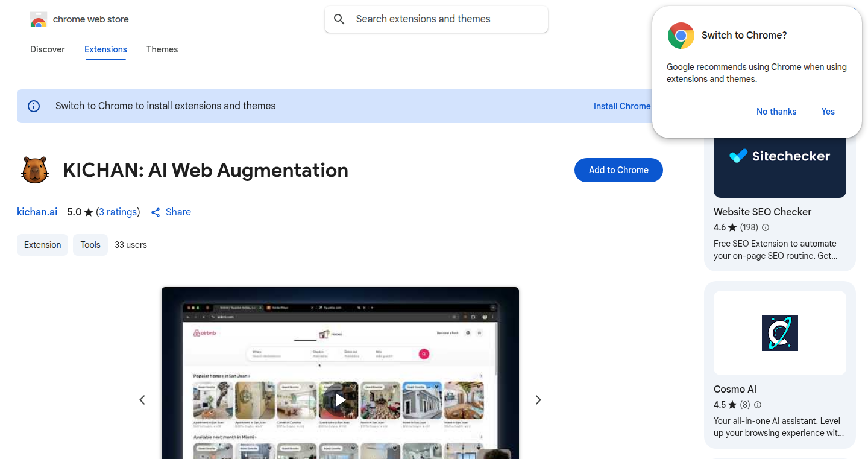The height and width of the screenshot is (459, 868).
Task: Click No thanks in Switch to Chrome popup
Action: [776, 112]
